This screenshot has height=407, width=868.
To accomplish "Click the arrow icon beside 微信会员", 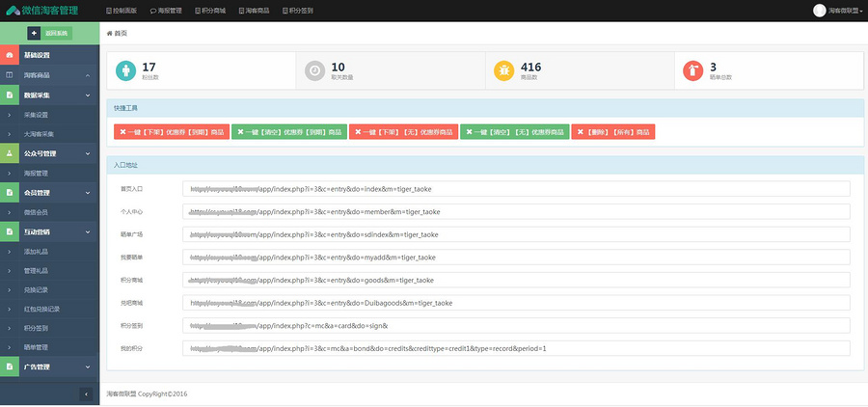I will (x=10, y=212).
